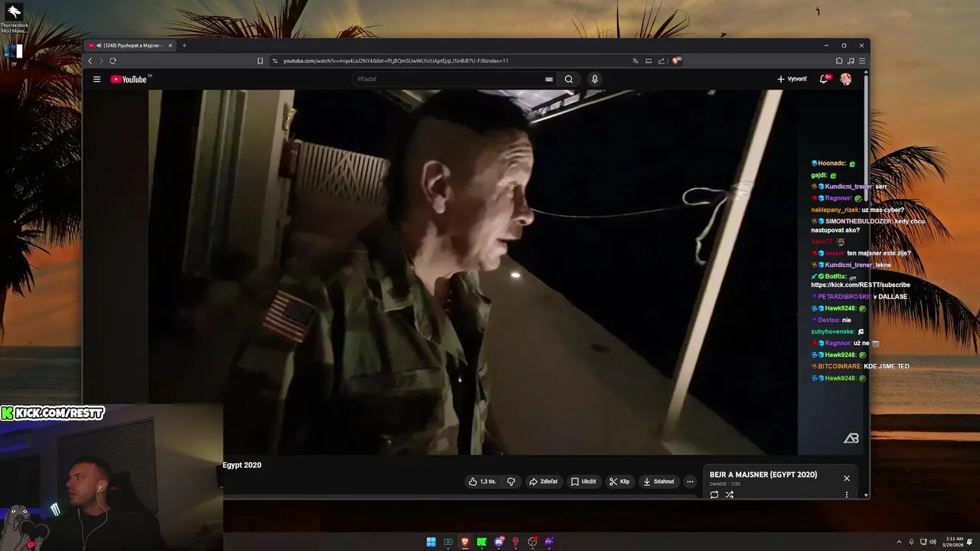Close the BEJR A MAJSNER playlist panel
The height and width of the screenshot is (551, 980).
pyautogui.click(x=847, y=478)
